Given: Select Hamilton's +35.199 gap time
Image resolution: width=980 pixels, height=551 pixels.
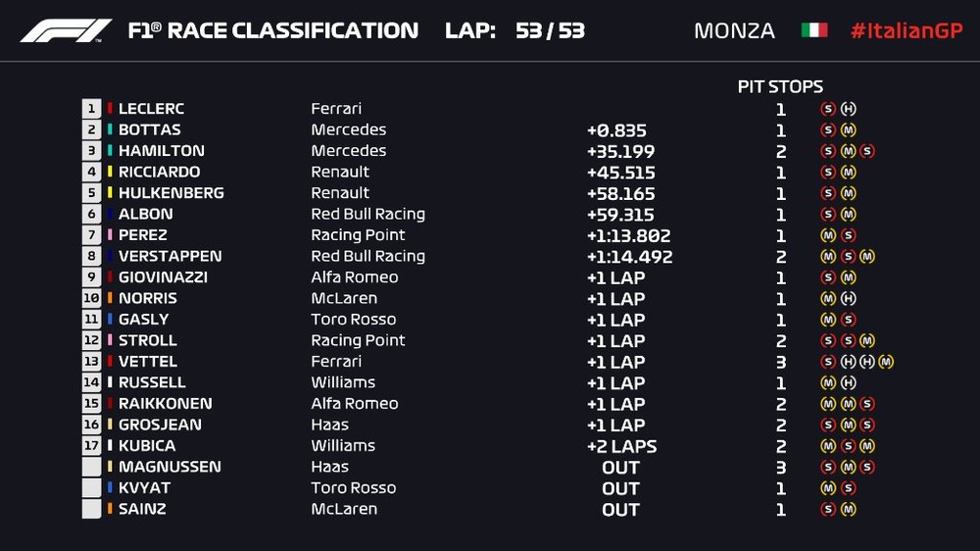Looking at the screenshot, I should (x=620, y=152).
